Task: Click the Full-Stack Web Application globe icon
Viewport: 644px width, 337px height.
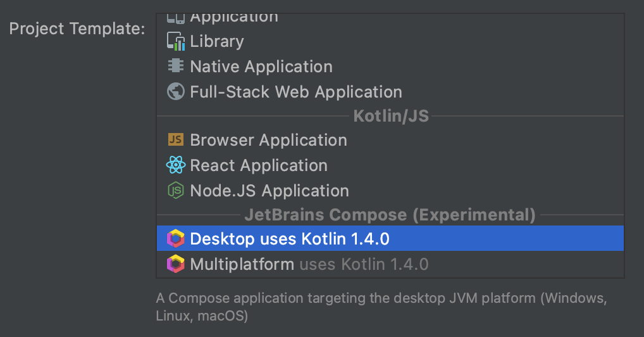Action: click(176, 91)
